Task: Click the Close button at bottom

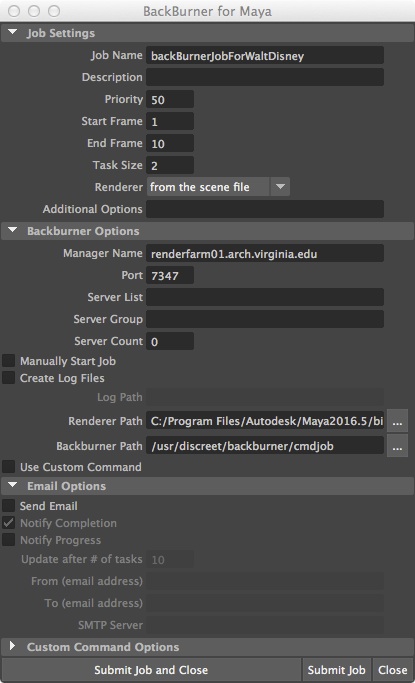Action: click(392, 669)
